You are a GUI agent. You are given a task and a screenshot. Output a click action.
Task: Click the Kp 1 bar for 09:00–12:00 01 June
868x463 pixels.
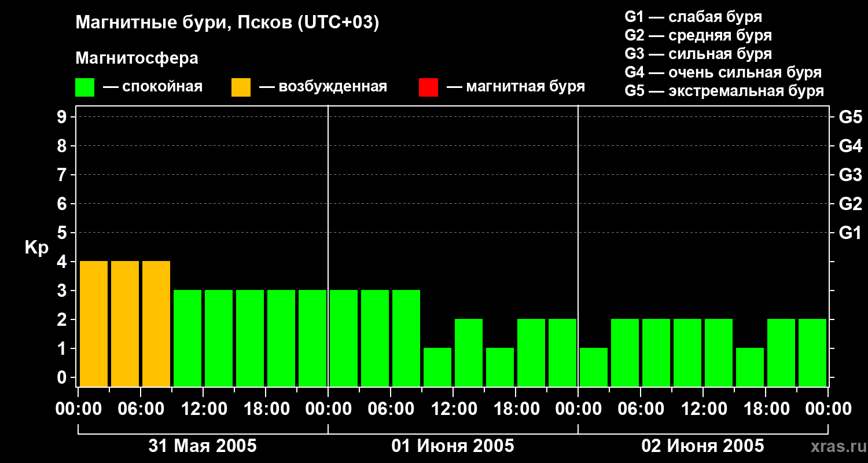(437, 367)
